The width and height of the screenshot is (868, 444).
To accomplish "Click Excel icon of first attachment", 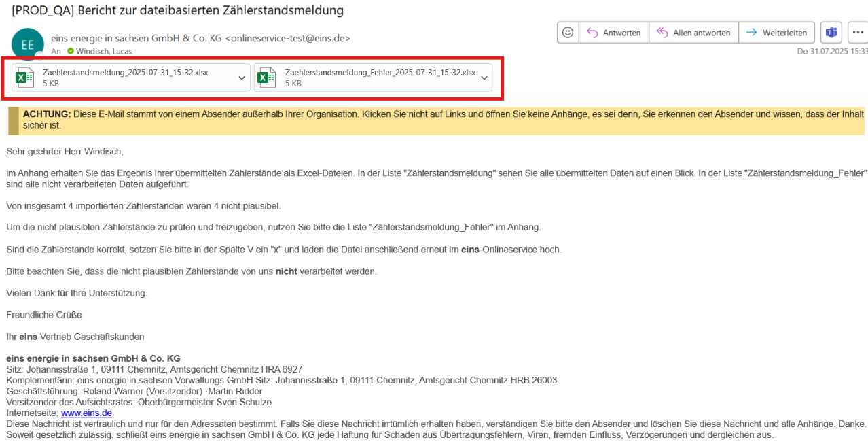I will (25, 78).
